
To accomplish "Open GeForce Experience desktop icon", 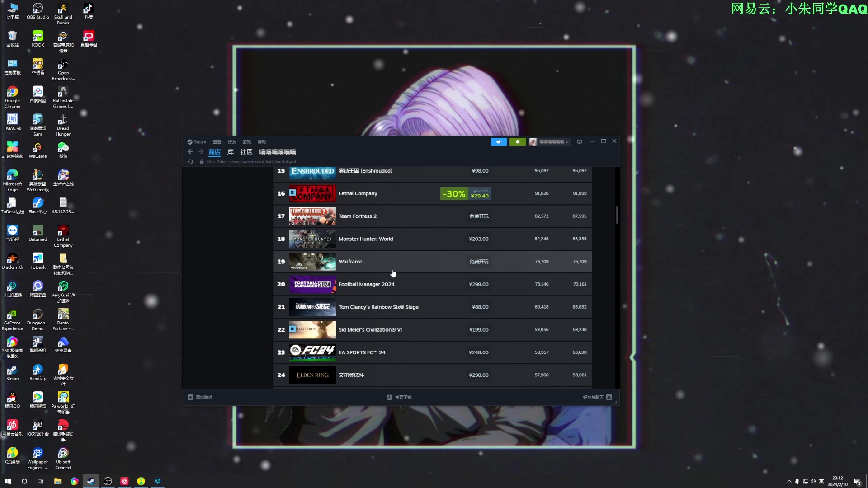I will pyautogui.click(x=13, y=320).
